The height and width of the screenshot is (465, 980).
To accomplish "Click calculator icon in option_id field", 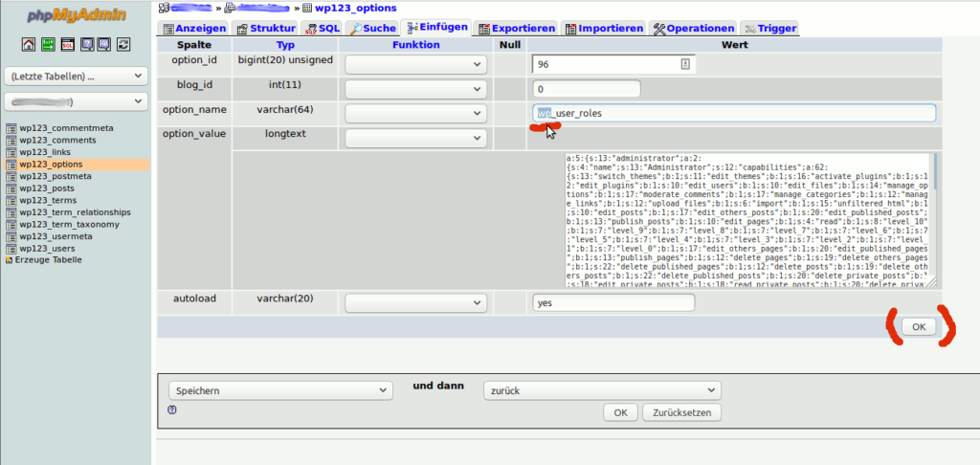I will coord(685,64).
